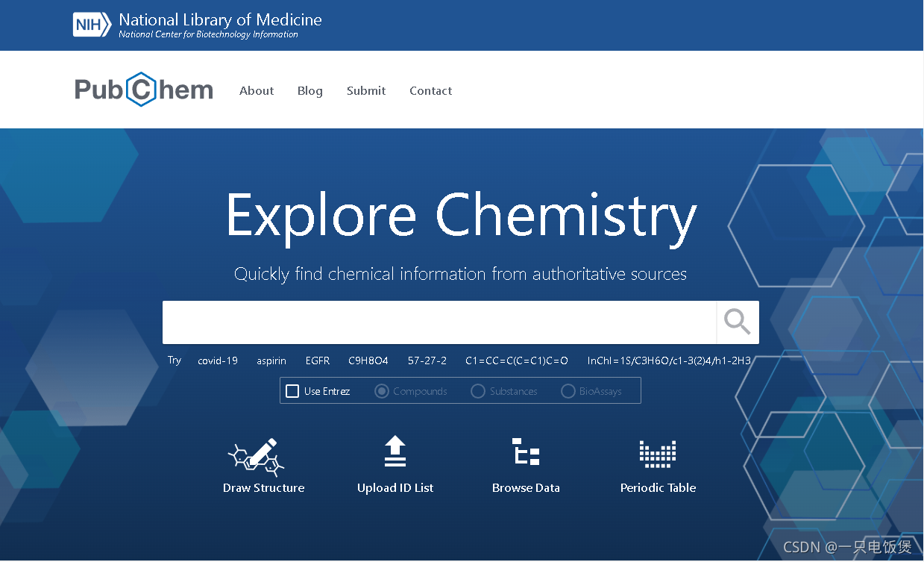Click the Draw Structure label

[263, 487]
